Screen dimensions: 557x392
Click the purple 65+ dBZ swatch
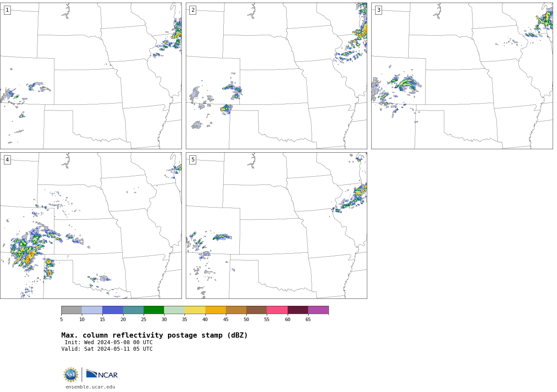point(318,310)
